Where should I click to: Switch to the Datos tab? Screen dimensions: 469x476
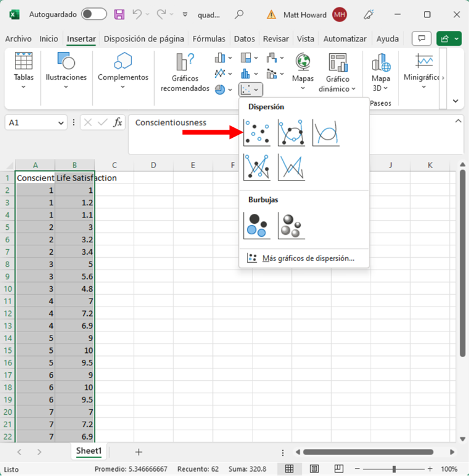click(244, 38)
